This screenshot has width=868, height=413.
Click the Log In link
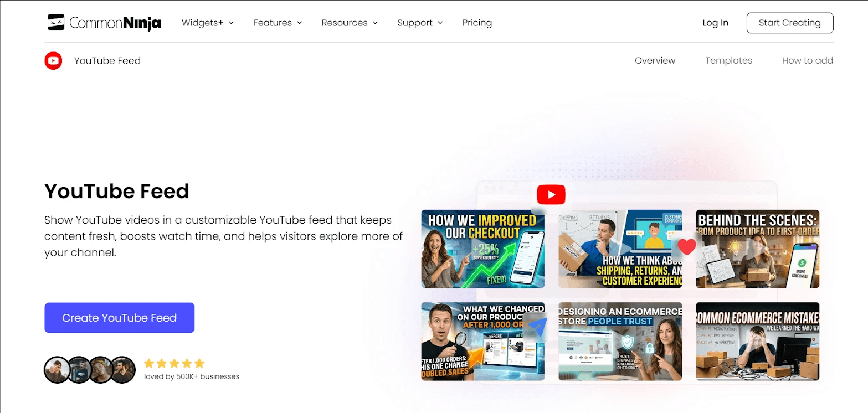tap(715, 23)
